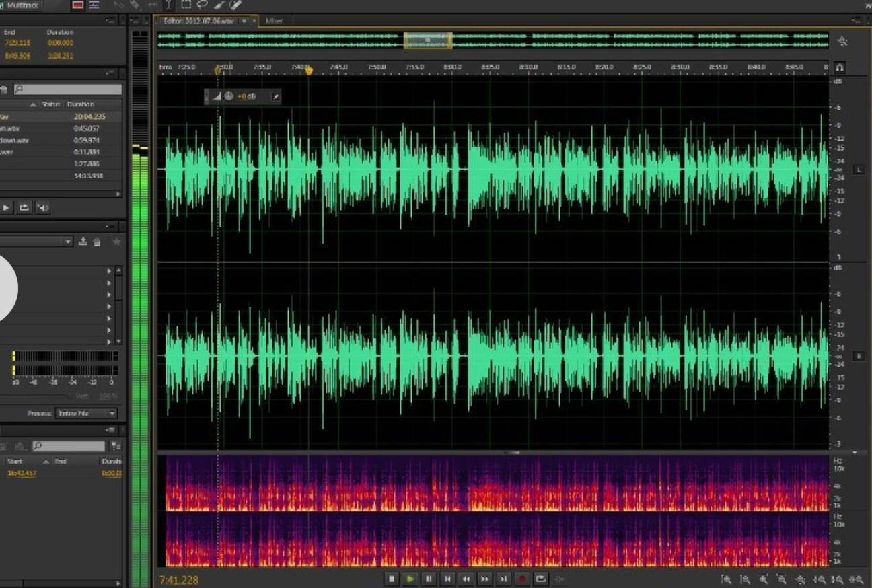Select the Spot Healing Brush tool
The width and height of the screenshot is (872, 588).
point(235,5)
